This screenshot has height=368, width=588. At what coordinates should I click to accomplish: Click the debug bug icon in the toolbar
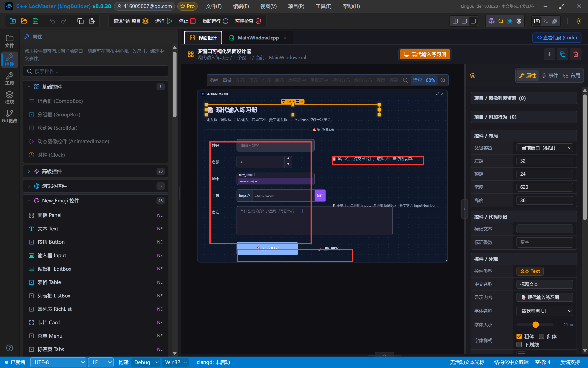click(x=491, y=21)
